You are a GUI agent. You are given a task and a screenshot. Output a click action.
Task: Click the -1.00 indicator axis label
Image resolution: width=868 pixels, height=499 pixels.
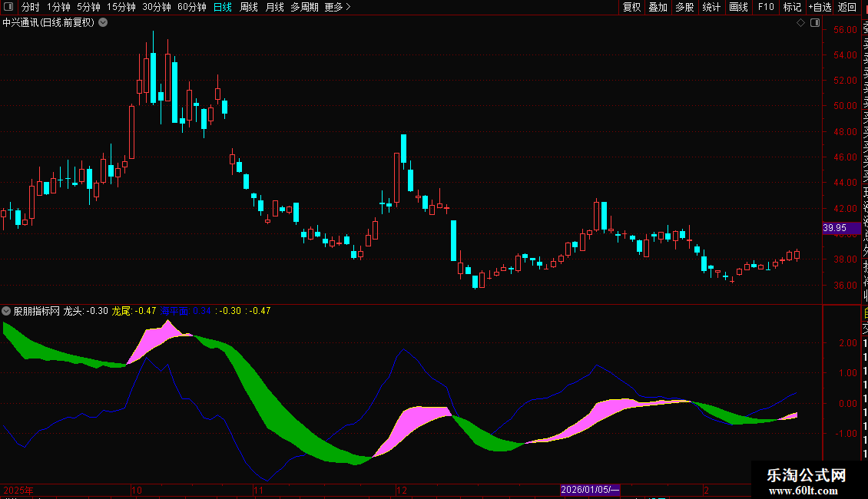846,434
